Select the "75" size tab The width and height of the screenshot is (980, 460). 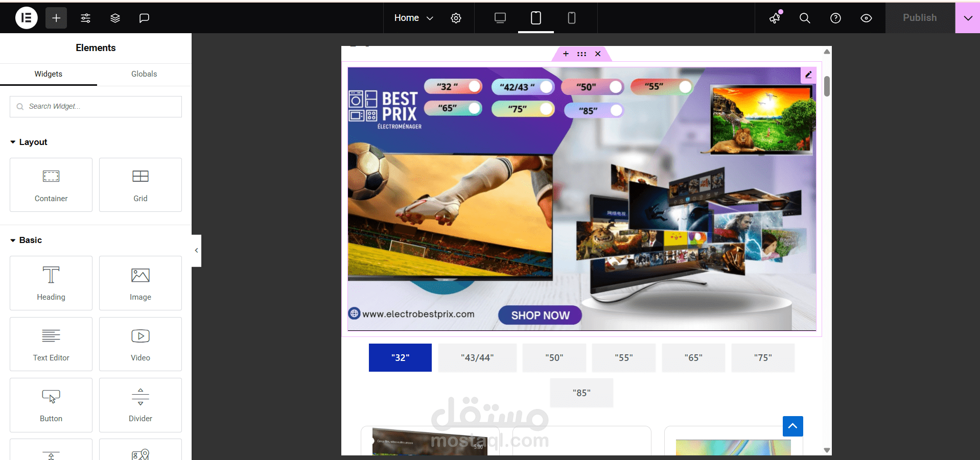(x=763, y=357)
